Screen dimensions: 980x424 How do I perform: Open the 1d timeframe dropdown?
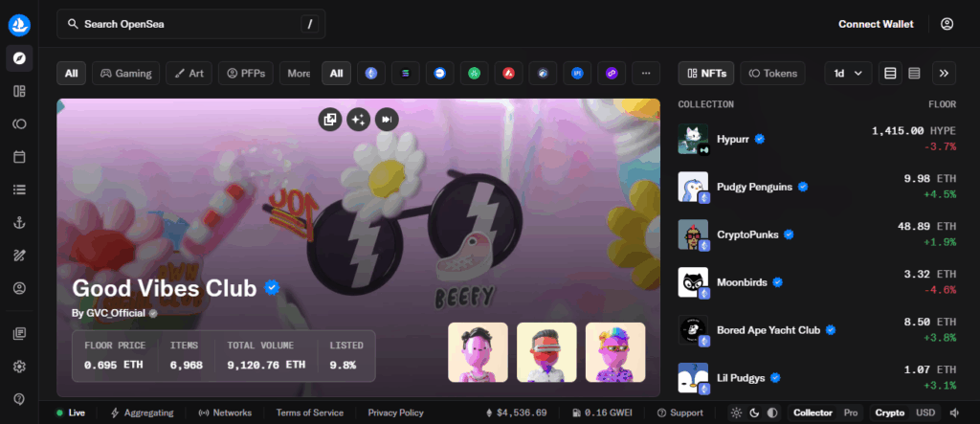(848, 73)
